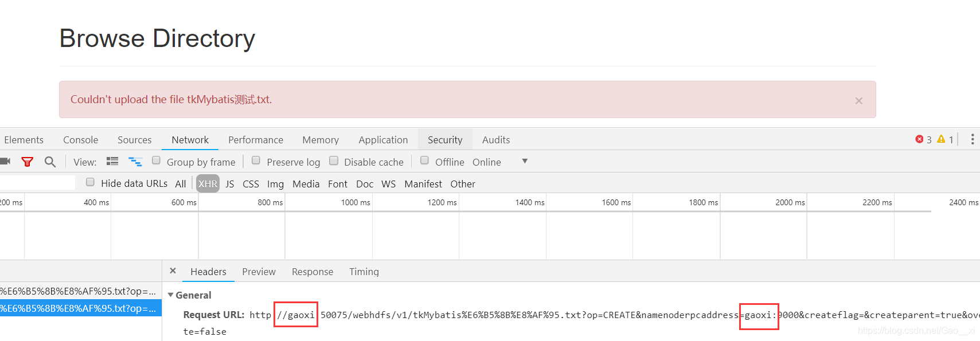This screenshot has height=341, width=980.
Task: Click the yellow warning count icon
Action: point(941,139)
